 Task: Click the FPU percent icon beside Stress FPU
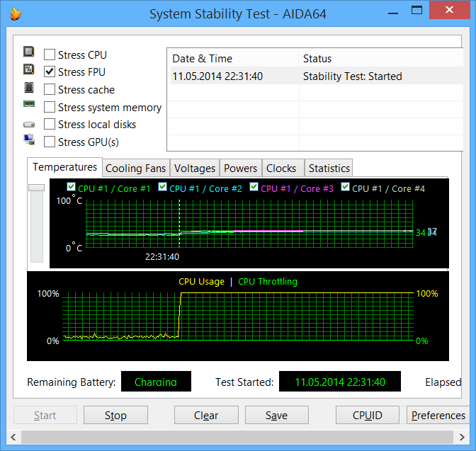(29, 69)
